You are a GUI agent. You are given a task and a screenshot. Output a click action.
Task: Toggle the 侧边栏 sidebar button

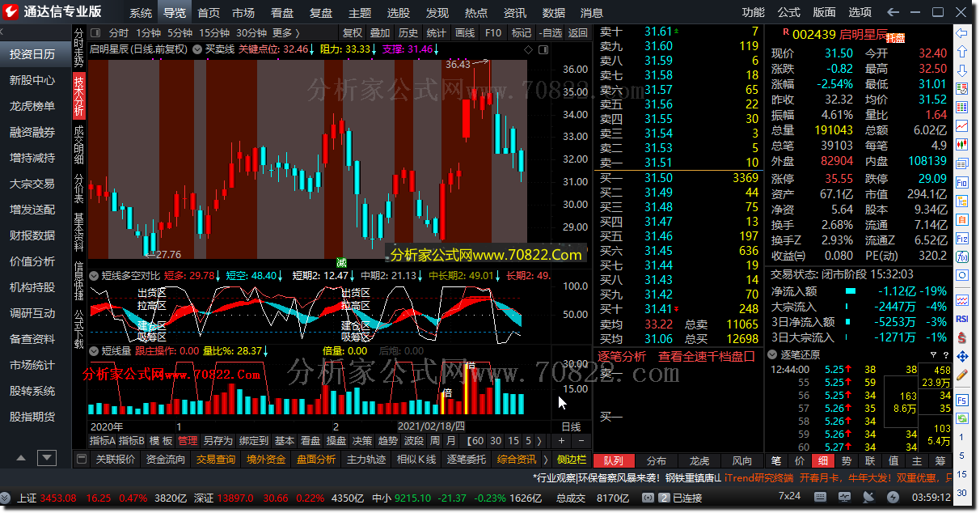point(572,460)
